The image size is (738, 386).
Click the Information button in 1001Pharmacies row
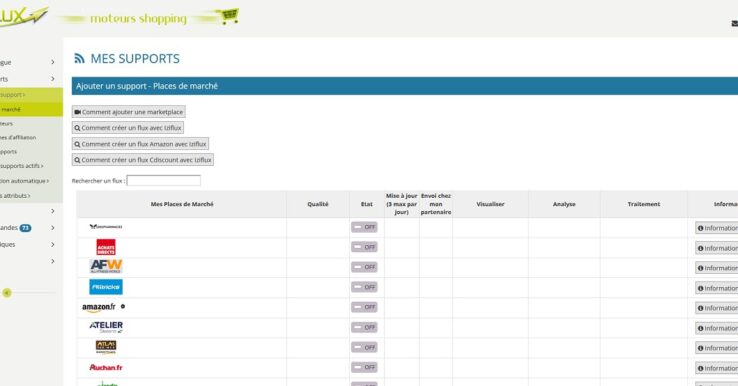point(717,228)
